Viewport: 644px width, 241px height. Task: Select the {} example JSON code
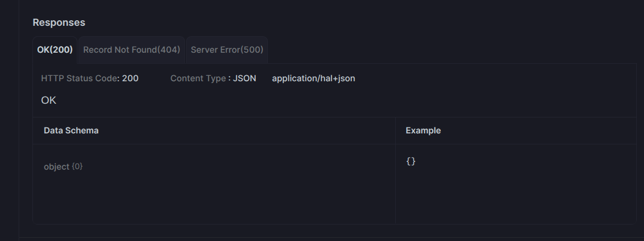coord(411,161)
